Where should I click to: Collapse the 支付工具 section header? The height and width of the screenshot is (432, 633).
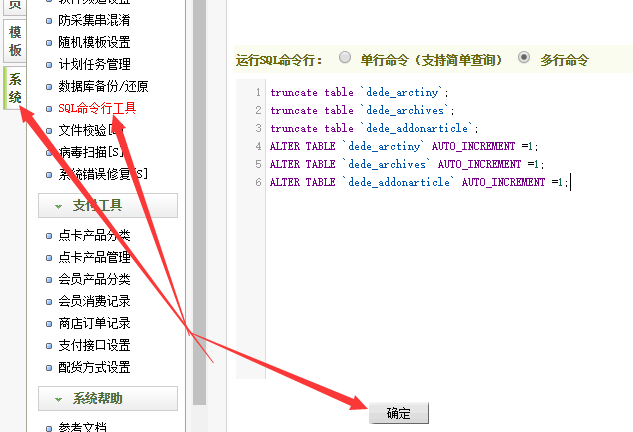tap(108, 206)
